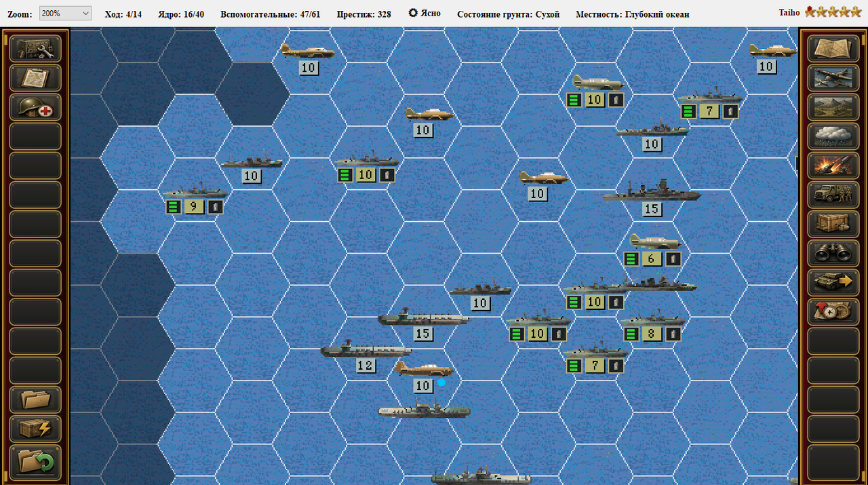Show weather with the rain cloud button

pyautogui.click(x=833, y=136)
